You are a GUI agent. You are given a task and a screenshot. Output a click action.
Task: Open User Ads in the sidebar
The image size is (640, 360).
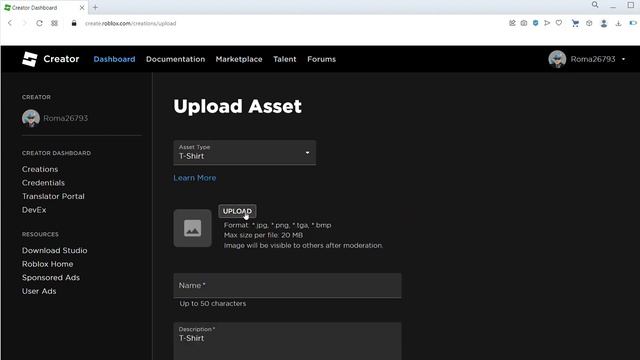point(39,291)
